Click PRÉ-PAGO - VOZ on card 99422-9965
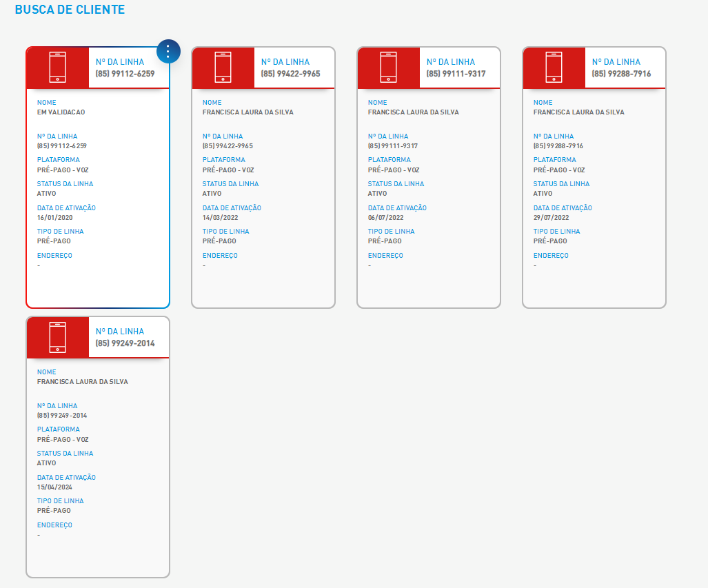The height and width of the screenshot is (588, 708). [x=228, y=170]
